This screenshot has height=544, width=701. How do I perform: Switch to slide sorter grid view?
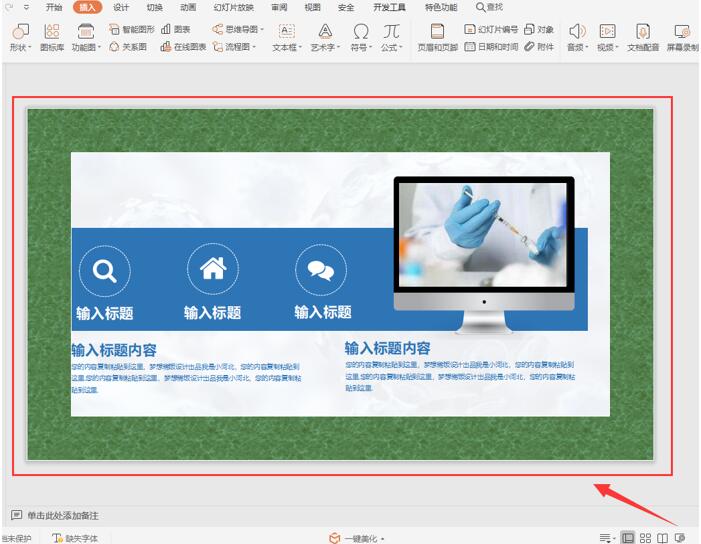[645, 538]
